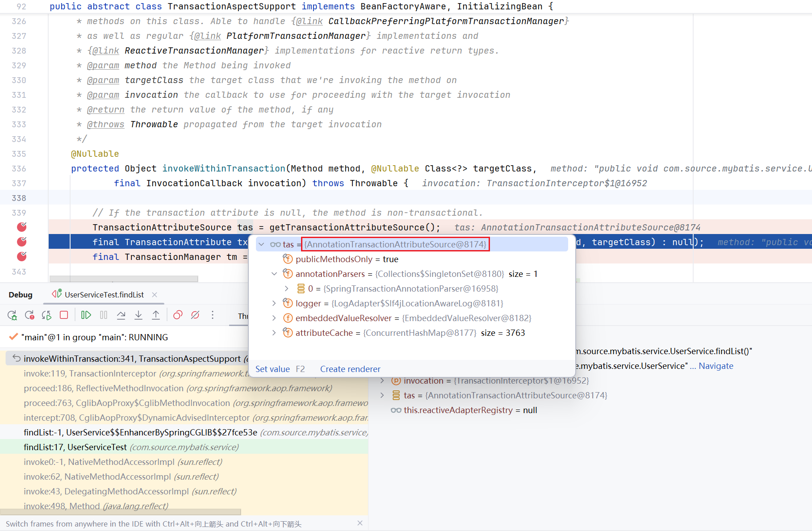Image resolution: width=812 pixels, height=531 pixels.
Task: Click the invokeWithinTransaction method name in code
Action: [223, 168]
